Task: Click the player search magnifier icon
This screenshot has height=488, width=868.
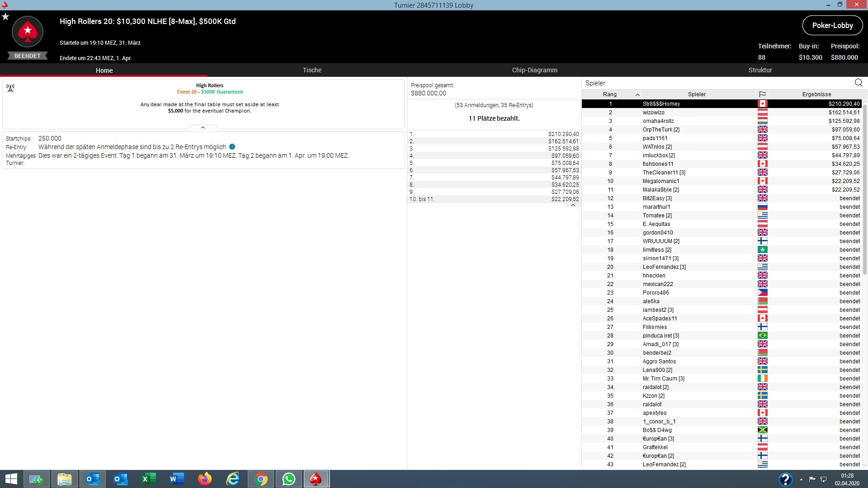Action: [859, 83]
